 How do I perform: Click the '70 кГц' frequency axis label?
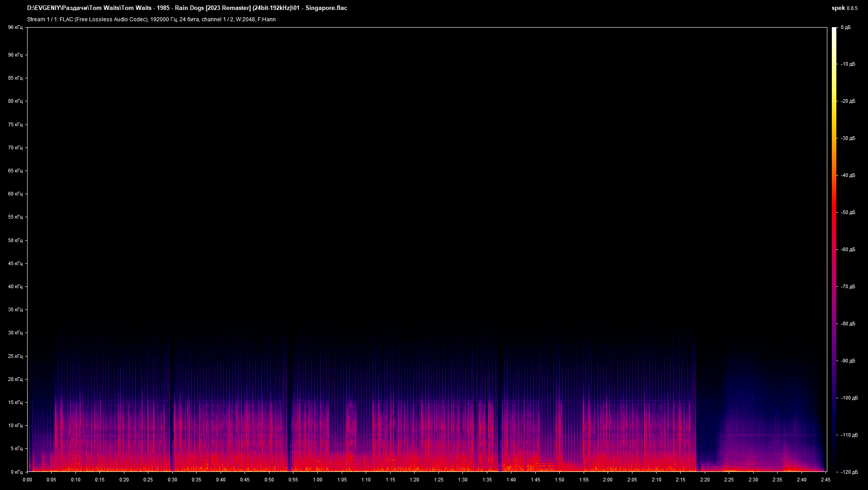click(x=15, y=148)
